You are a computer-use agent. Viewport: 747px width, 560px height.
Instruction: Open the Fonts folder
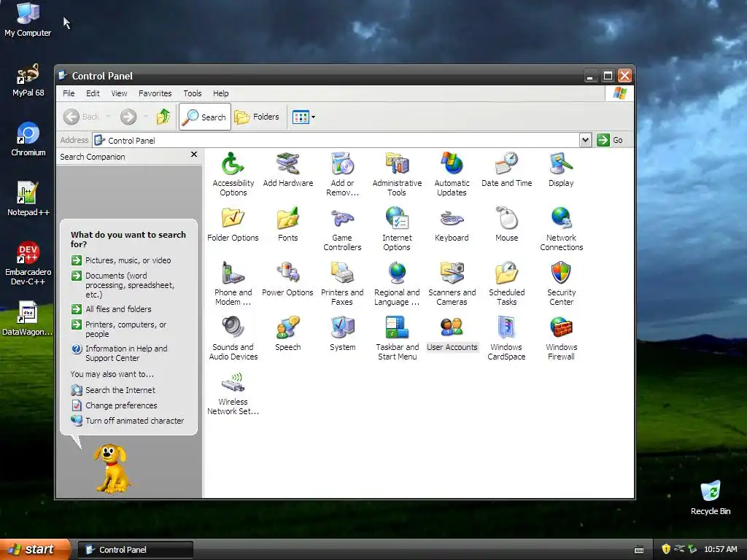pos(287,225)
